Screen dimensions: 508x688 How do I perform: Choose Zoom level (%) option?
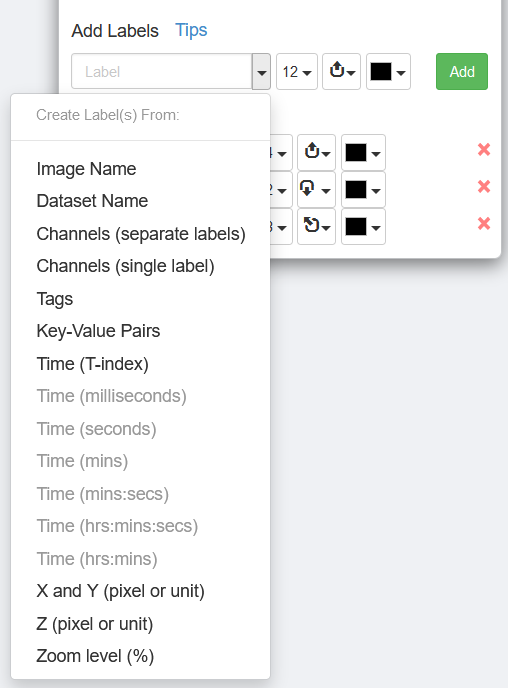click(x=95, y=656)
